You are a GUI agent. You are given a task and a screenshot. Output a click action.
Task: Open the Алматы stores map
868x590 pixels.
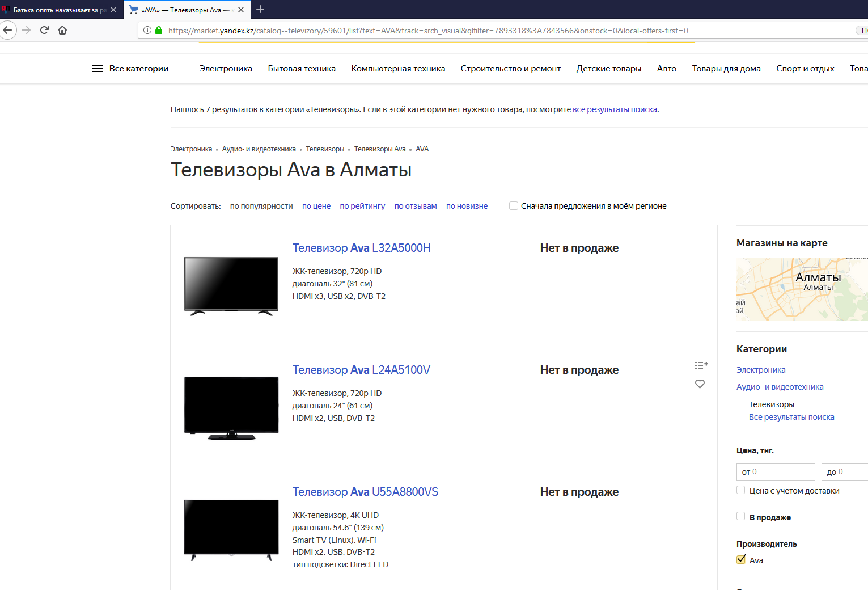click(802, 289)
